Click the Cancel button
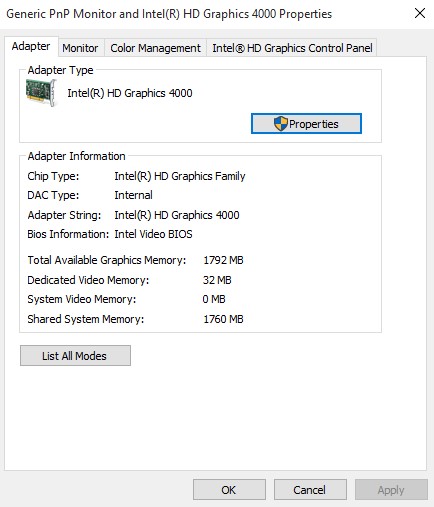This screenshot has height=507, width=434. tap(310, 490)
